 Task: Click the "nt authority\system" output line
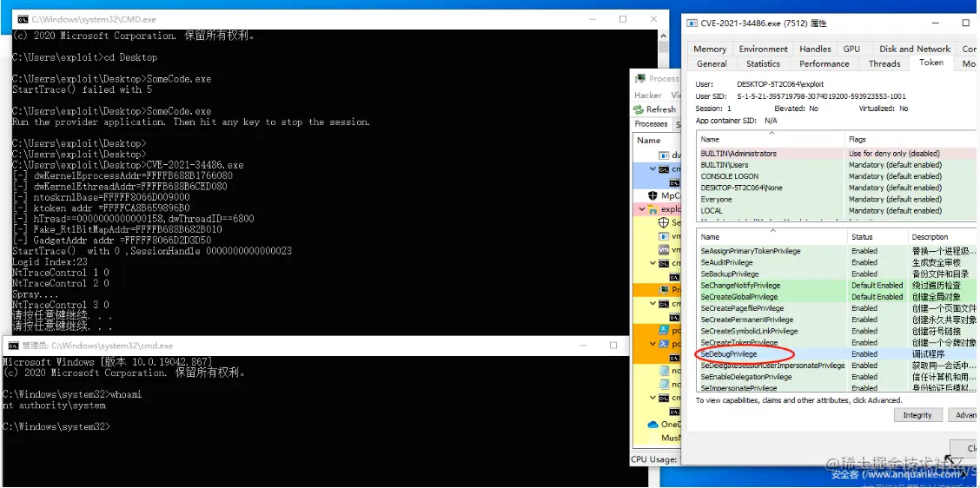pyautogui.click(x=55, y=406)
